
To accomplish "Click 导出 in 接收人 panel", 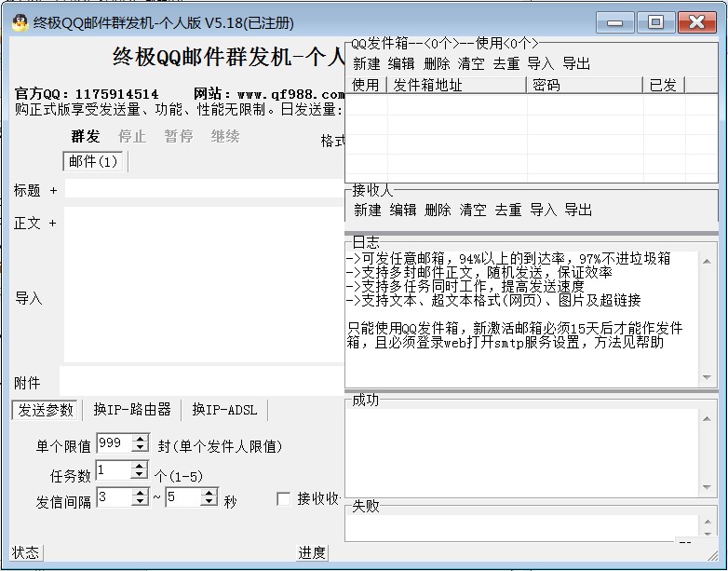I will point(578,210).
